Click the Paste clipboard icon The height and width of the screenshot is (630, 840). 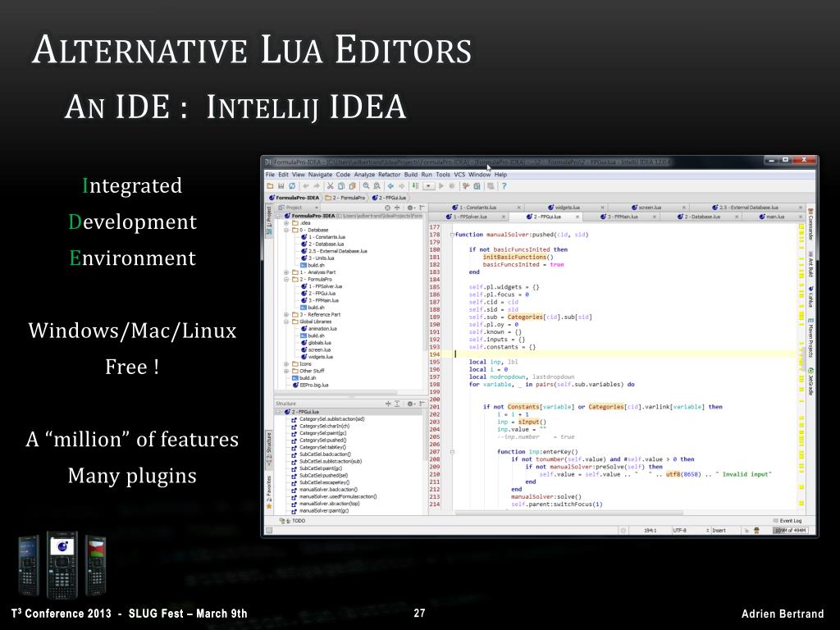click(x=352, y=186)
